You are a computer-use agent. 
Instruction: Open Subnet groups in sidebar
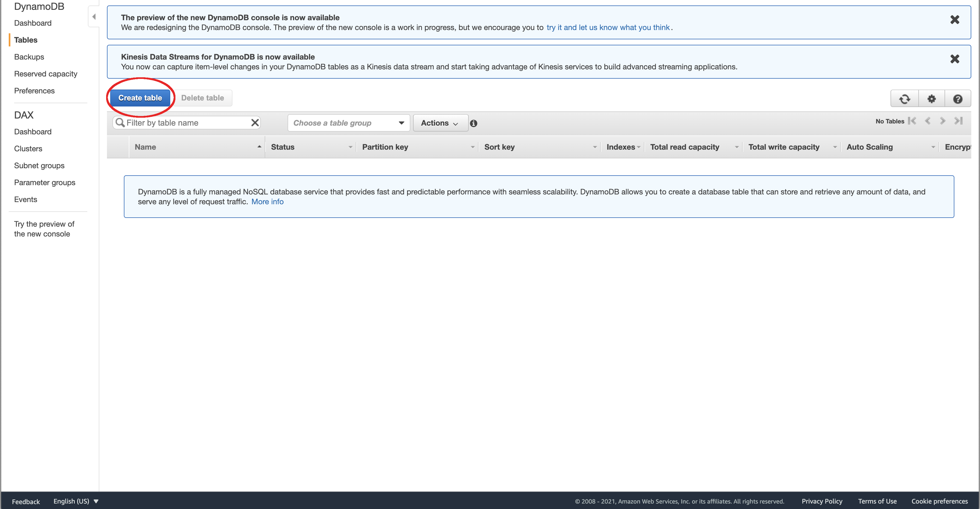[39, 165]
